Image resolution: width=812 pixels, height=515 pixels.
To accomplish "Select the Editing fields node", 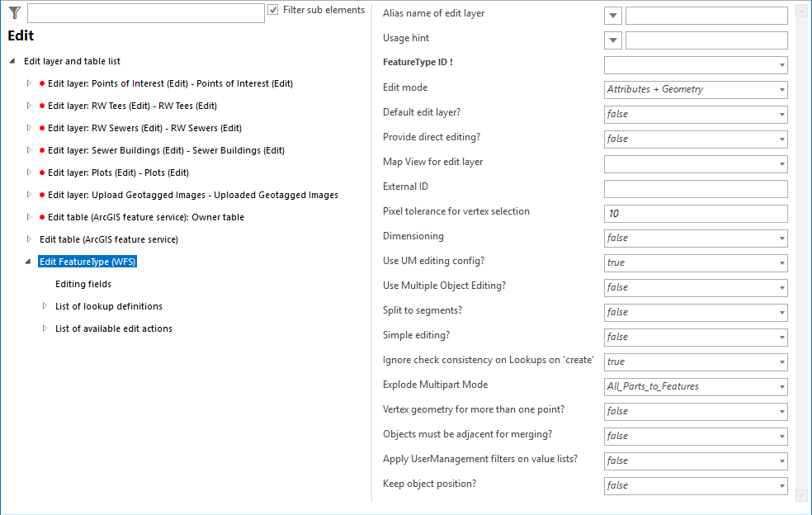I will point(82,283).
